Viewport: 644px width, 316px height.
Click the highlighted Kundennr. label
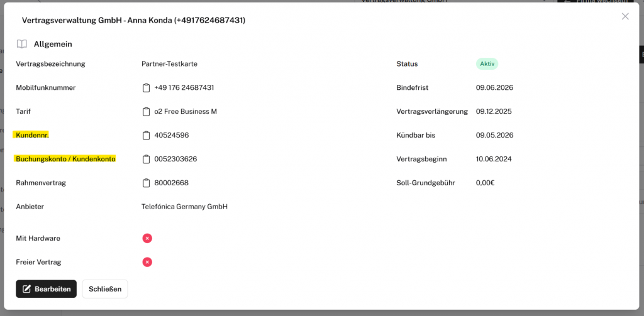click(x=32, y=135)
